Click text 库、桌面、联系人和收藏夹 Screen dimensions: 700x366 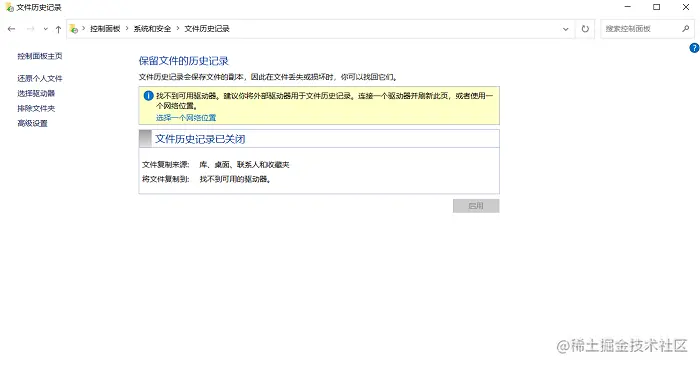coord(244,165)
